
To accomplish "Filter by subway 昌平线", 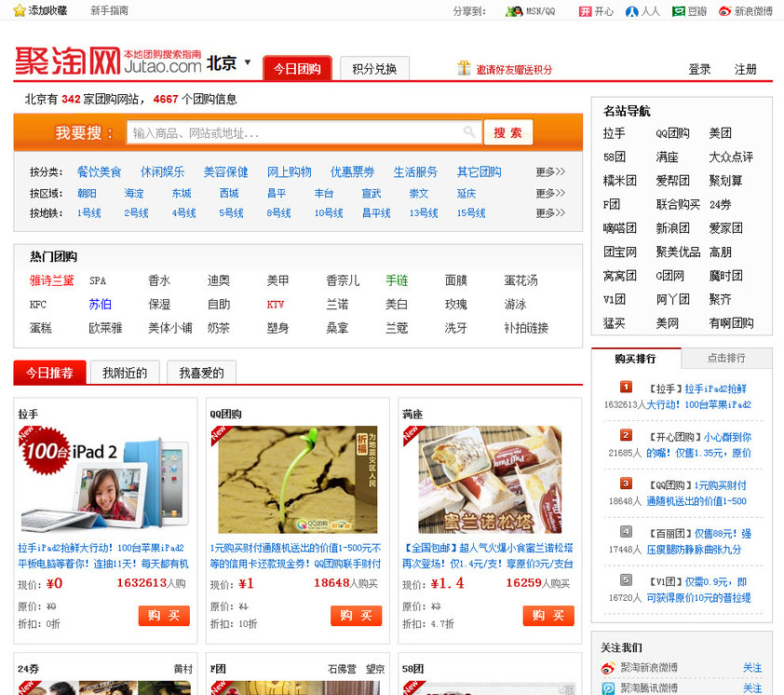I will [376, 213].
